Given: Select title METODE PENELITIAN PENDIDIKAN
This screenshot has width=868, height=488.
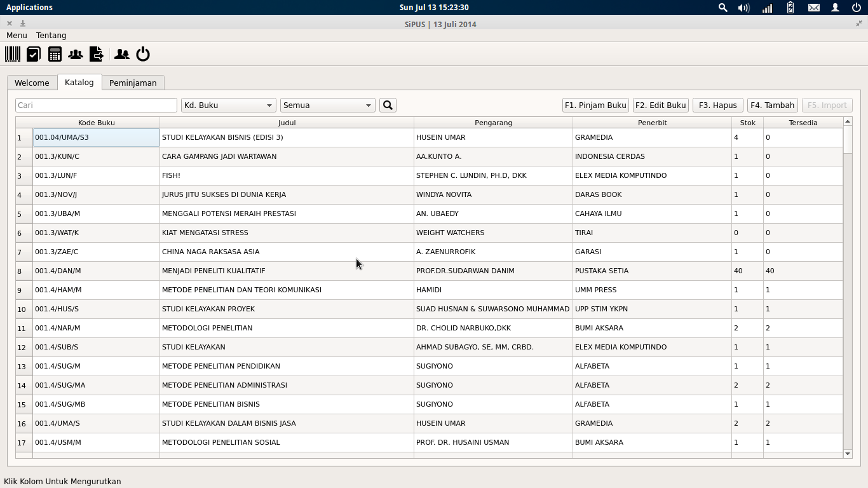Looking at the screenshot, I should 287,366.
